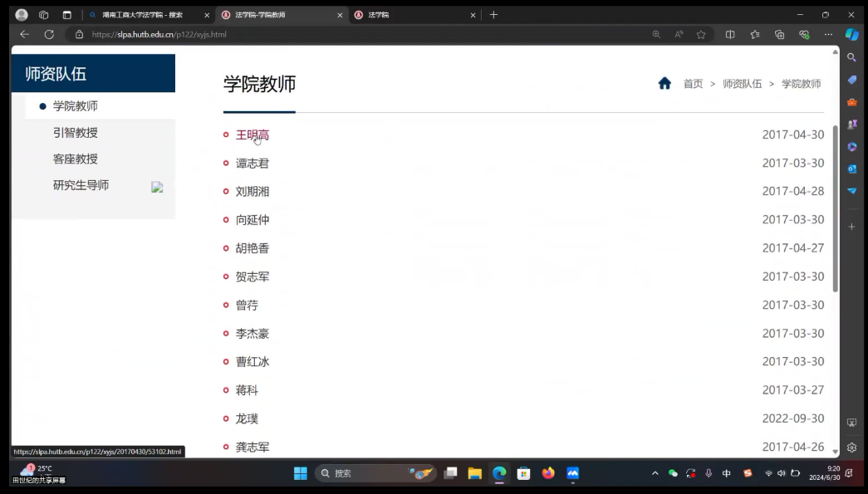Click the Windows taskbar search box
The width and height of the screenshot is (868, 494).
[365, 473]
